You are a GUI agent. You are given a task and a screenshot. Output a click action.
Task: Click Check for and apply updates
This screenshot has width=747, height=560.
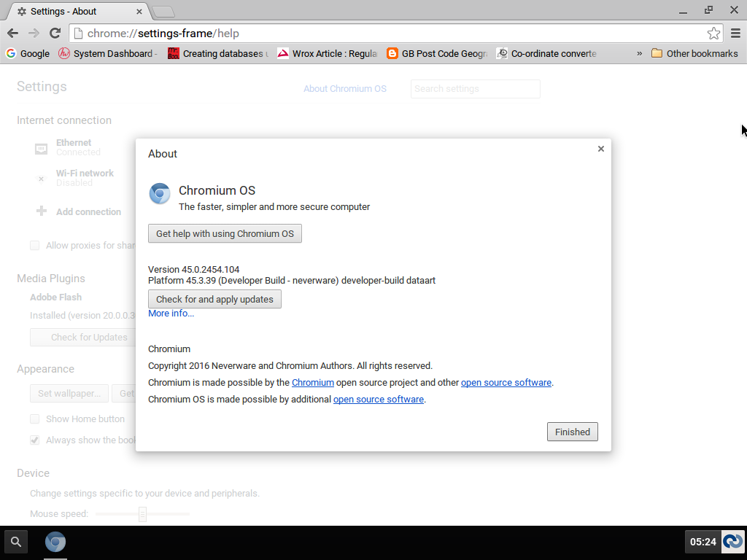[215, 299]
